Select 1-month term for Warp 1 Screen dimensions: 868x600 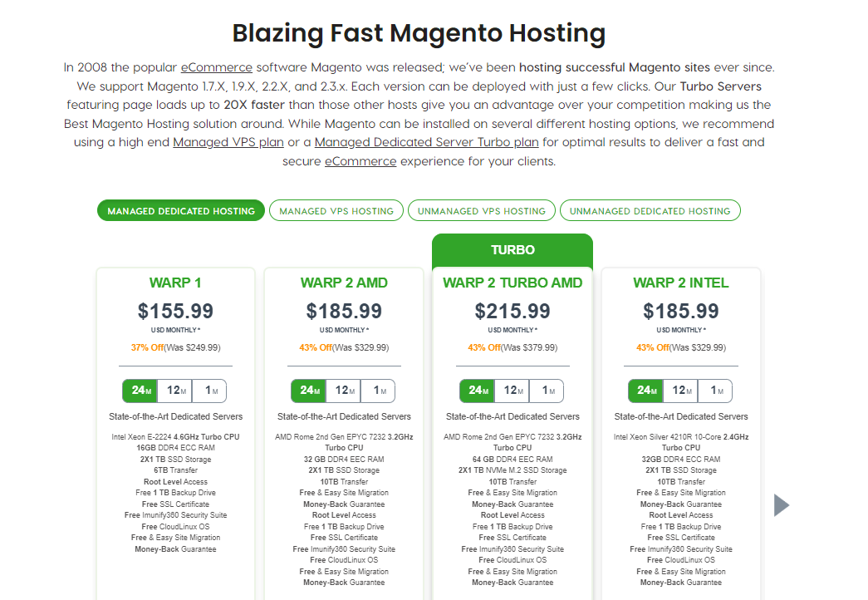(x=209, y=391)
